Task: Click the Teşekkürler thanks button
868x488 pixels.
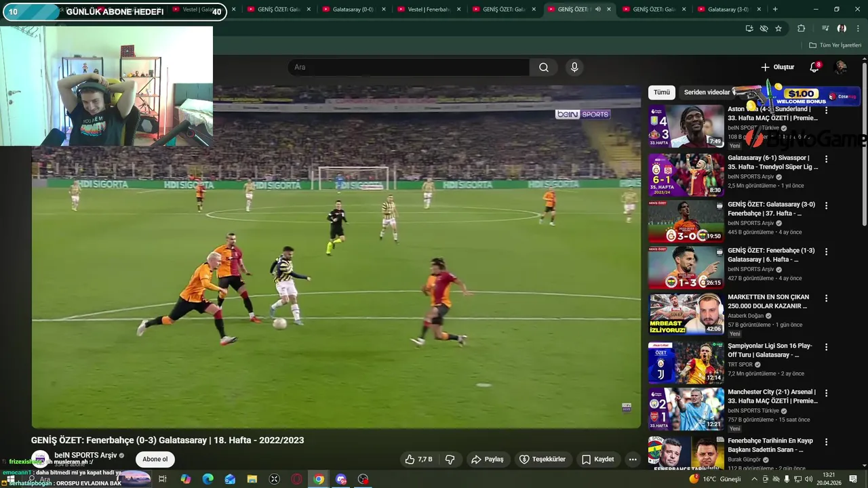Action: (x=542, y=460)
